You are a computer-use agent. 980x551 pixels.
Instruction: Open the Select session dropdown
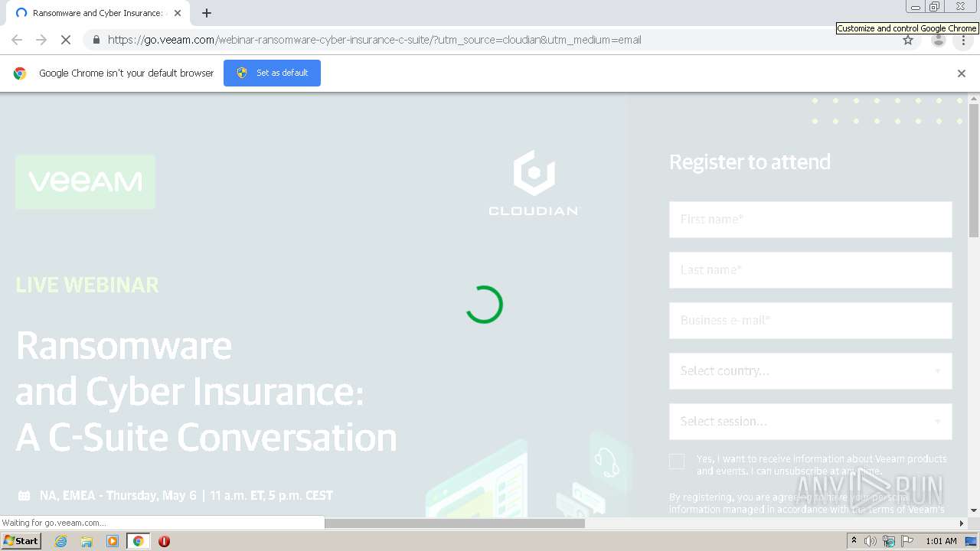810,422
